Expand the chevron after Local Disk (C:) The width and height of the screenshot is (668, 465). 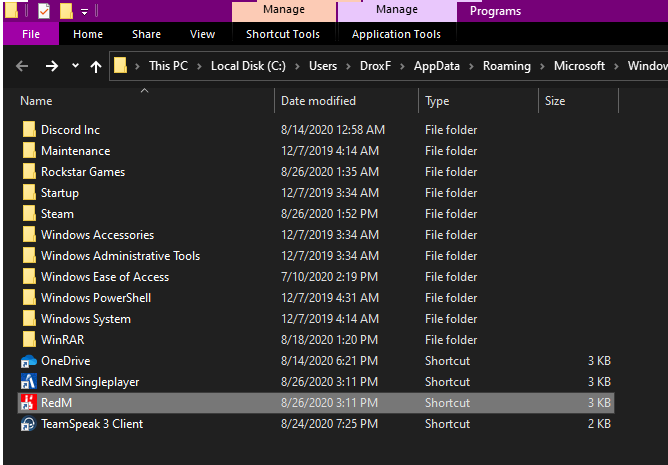pos(297,66)
